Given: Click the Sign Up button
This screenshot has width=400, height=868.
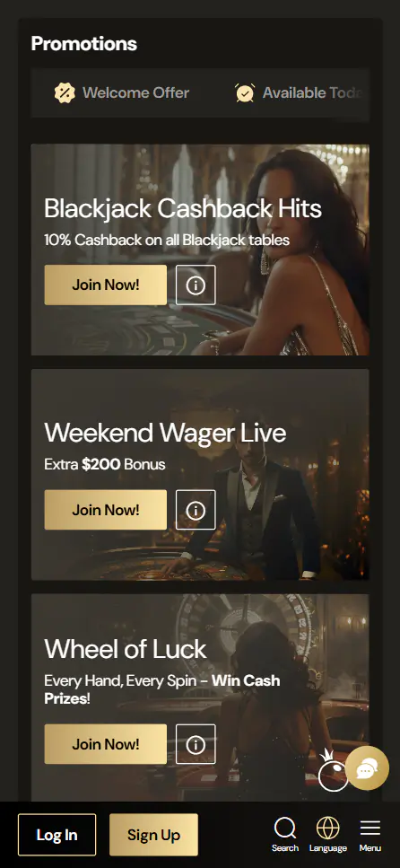Looking at the screenshot, I should (x=153, y=835).
